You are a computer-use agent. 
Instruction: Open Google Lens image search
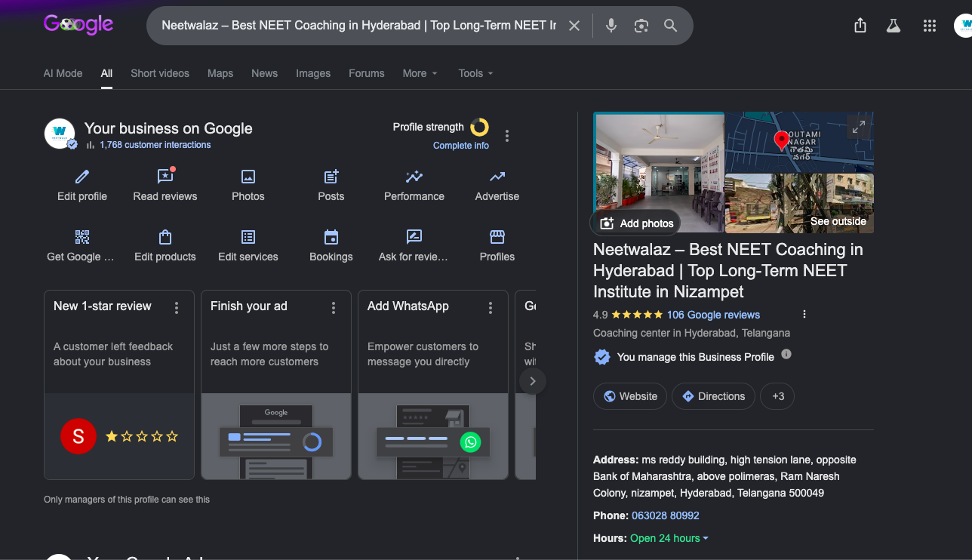click(641, 26)
